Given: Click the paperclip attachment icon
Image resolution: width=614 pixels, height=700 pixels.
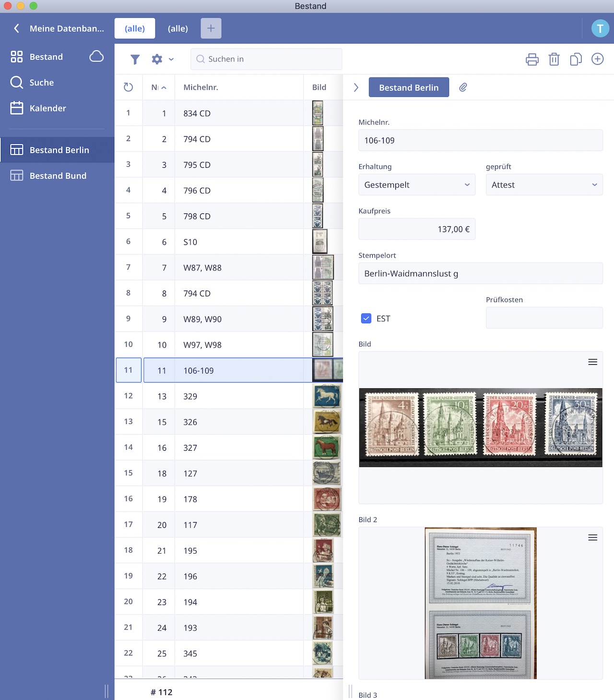Looking at the screenshot, I should tap(463, 87).
